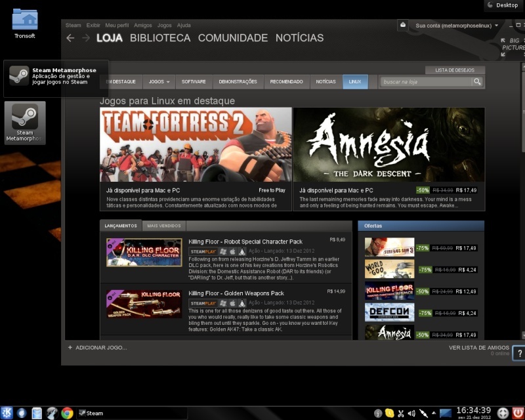Click the round icon left of the power button
The image size is (525, 420).
[x=503, y=413]
